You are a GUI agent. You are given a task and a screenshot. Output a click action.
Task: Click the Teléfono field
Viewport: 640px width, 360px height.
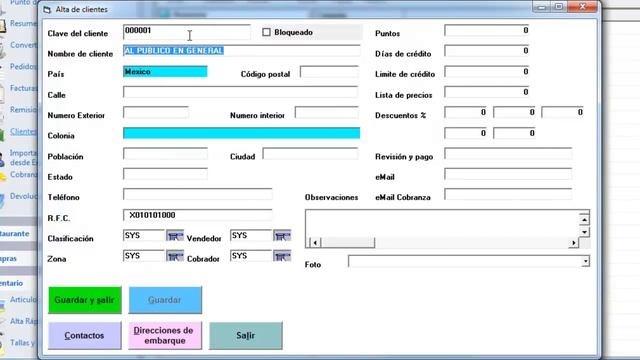coord(198,195)
